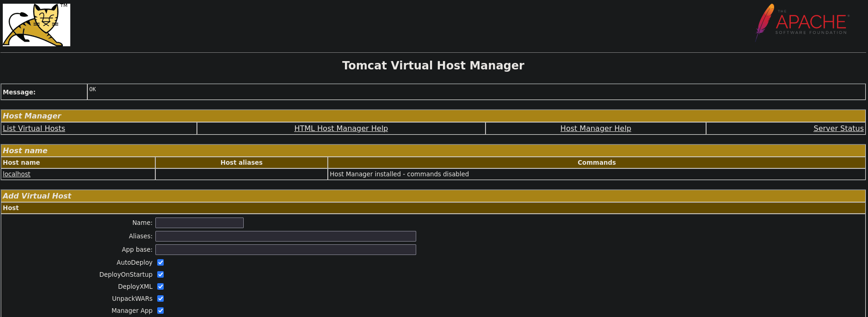Click the Apache Software Foundation logo

[802, 22]
